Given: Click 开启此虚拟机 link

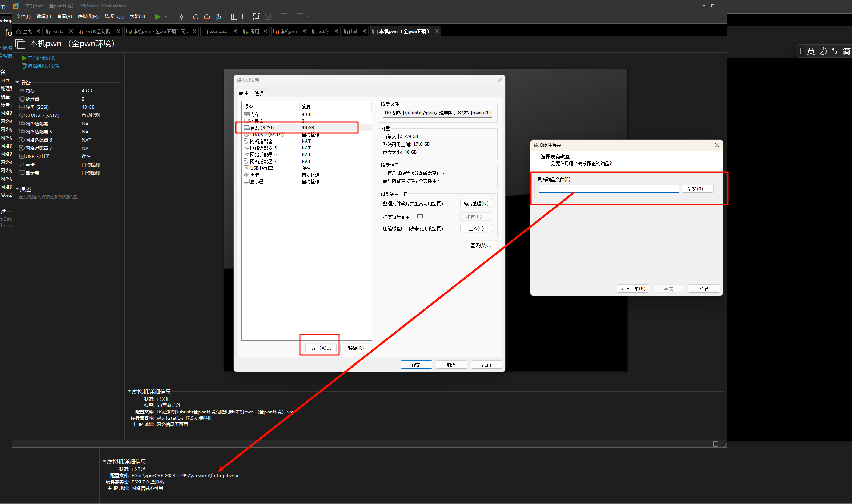Looking at the screenshot, I should [41, 58].
